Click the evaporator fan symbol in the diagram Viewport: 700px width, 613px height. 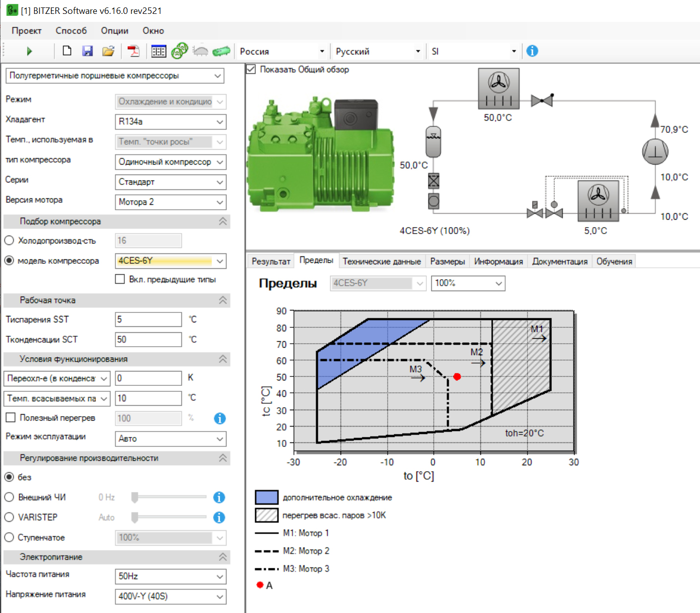[598, 201]
